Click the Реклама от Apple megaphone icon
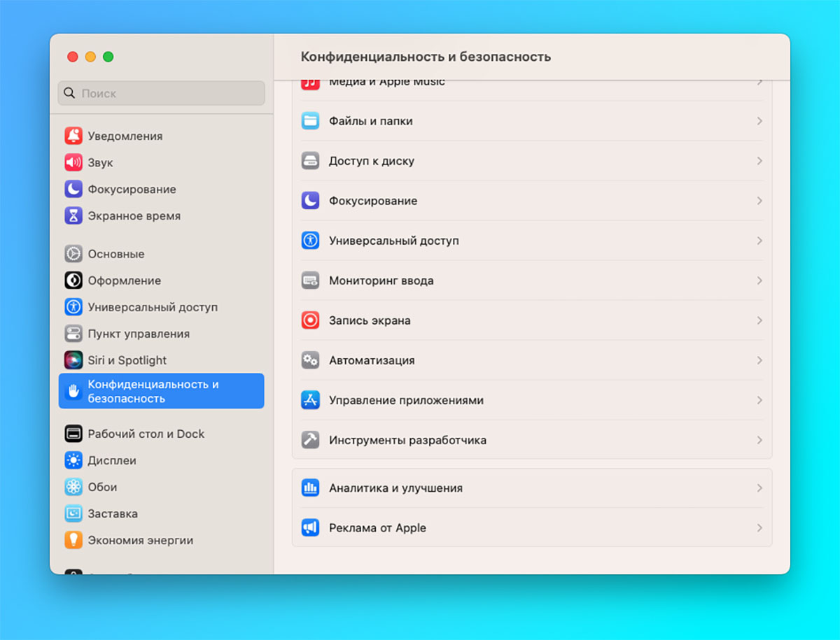Screen dimensions: 840x640 click(x=310, y=528)
